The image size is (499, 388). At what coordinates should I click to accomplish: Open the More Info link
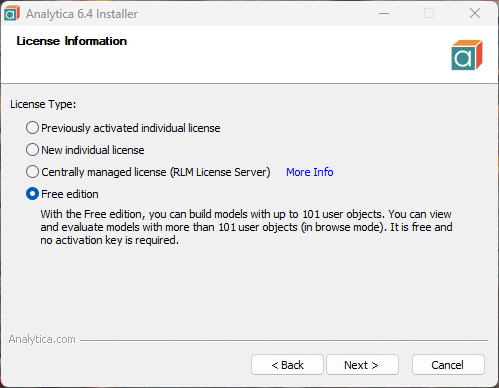point(310,172)
